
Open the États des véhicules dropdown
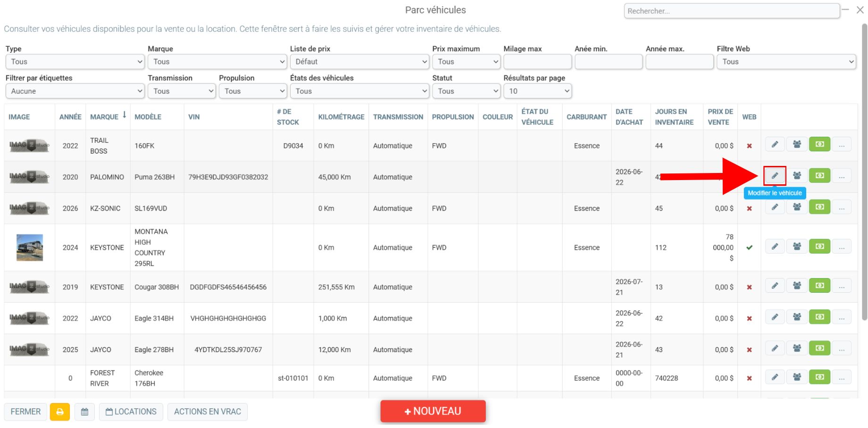tap(359, 91)
